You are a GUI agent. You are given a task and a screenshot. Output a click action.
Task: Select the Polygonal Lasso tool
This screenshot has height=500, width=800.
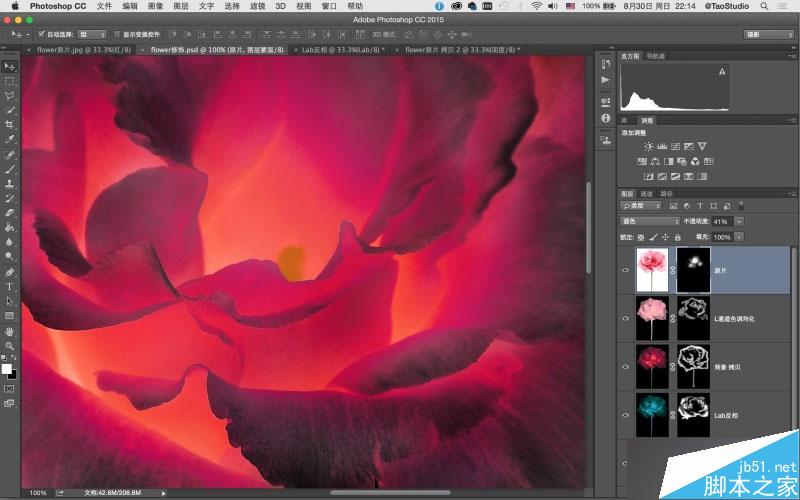[9, 96]
